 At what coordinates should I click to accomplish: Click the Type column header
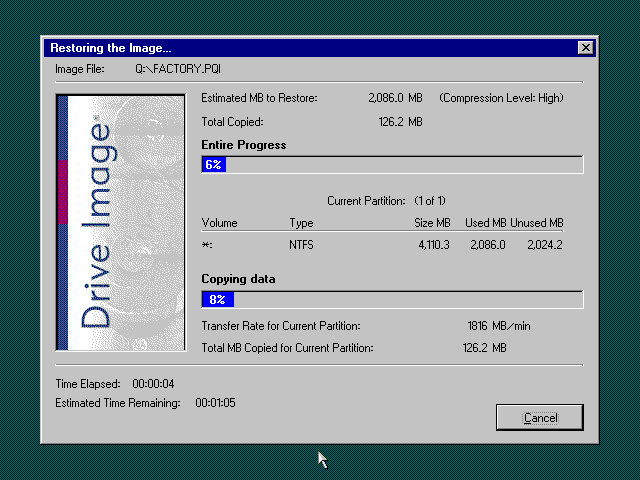tap(301, 223)
